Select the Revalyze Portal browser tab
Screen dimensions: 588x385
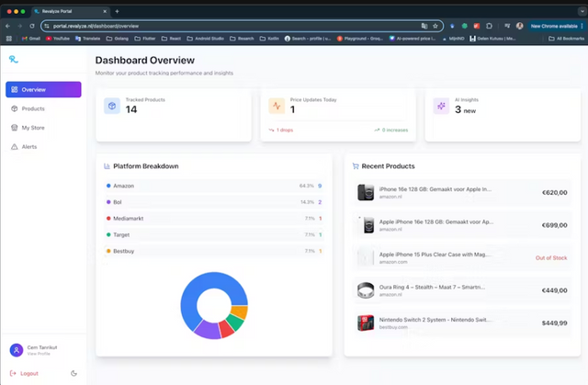click(70, 11)
